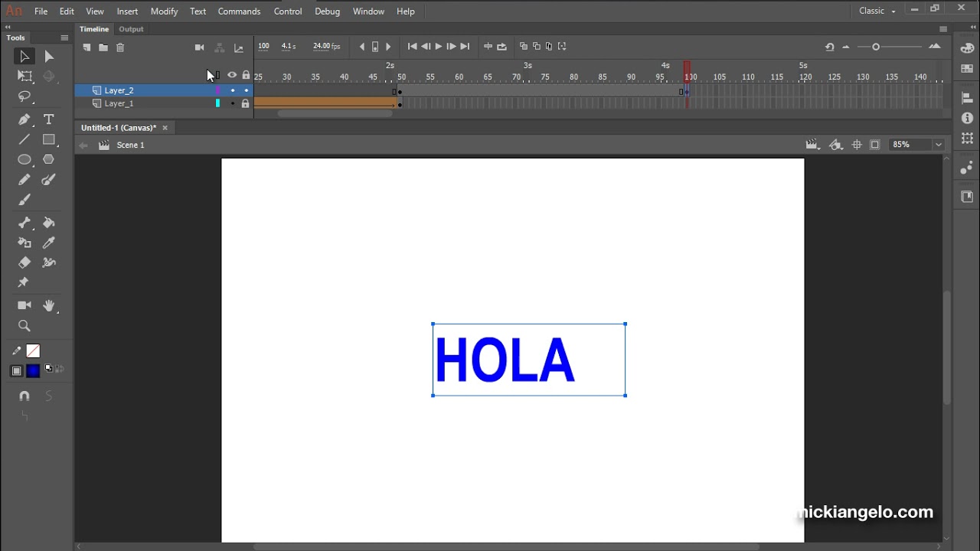The height and width of the screenshot is (551, 980).
Task: Open the Info panel icon
Action: coord(967,119)
